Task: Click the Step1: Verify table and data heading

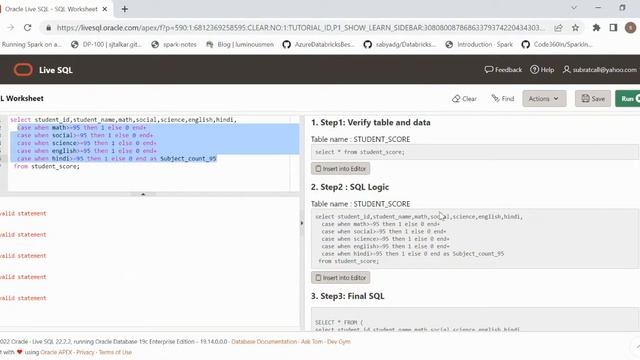Action: [x=371, y=122]
